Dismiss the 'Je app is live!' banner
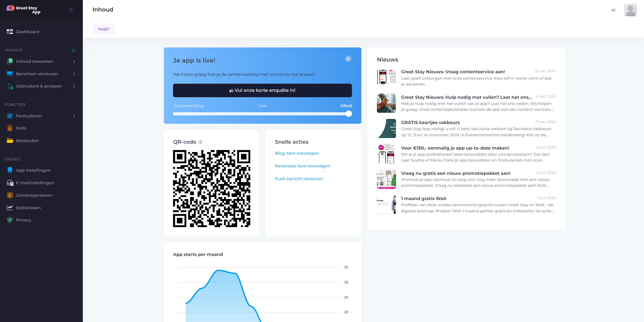Image resolution: width=644 pixels, height=322 pixels. (348, 59)
